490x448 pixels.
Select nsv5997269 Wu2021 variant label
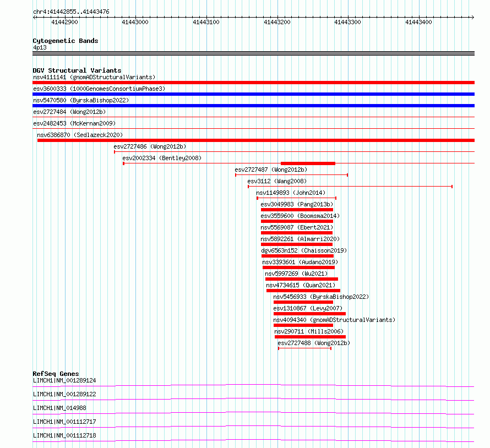point(296,274)
